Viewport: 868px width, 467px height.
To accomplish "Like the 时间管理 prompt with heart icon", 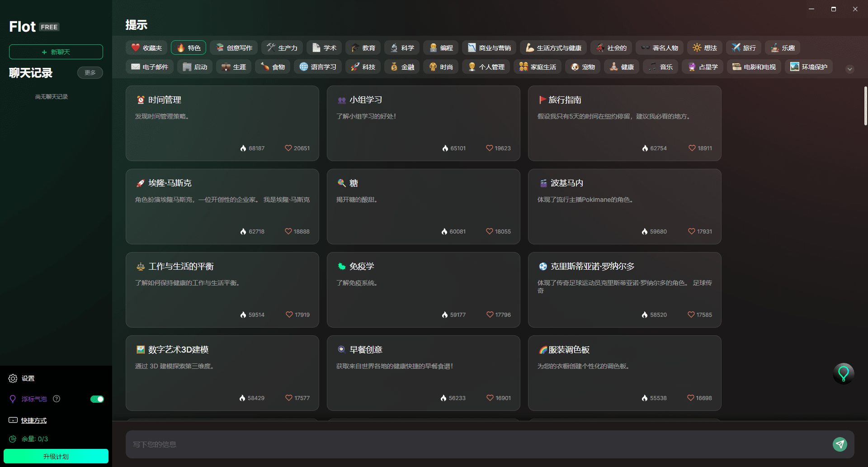I will (x=288, y=148).
